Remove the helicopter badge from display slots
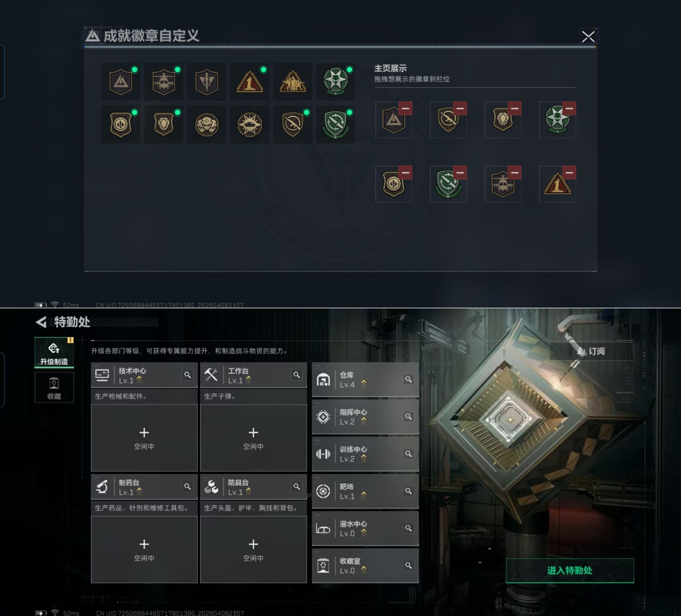 point(514,172)
